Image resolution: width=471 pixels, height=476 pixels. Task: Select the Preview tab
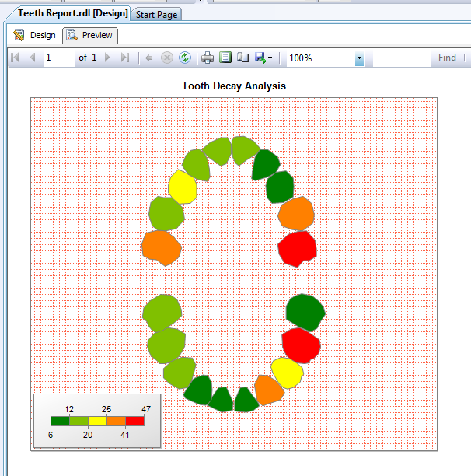click(x=90, y=36)
